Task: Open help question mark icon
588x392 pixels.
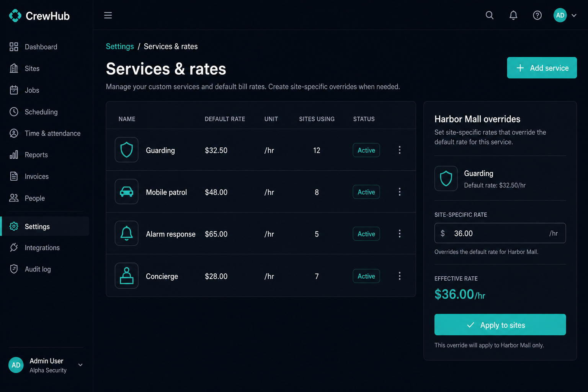Action: click(x=537, y=15)
